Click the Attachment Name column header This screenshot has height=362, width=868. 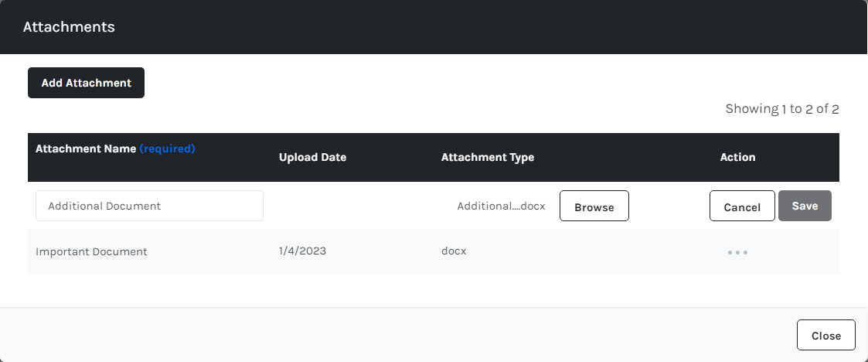(86, 149)
